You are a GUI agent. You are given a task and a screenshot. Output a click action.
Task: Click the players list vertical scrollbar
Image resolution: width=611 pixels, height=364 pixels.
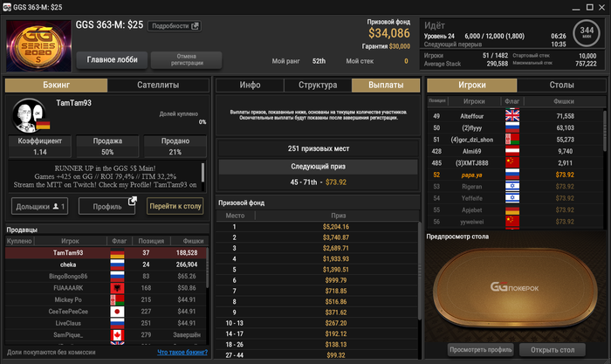pos(605,131)
